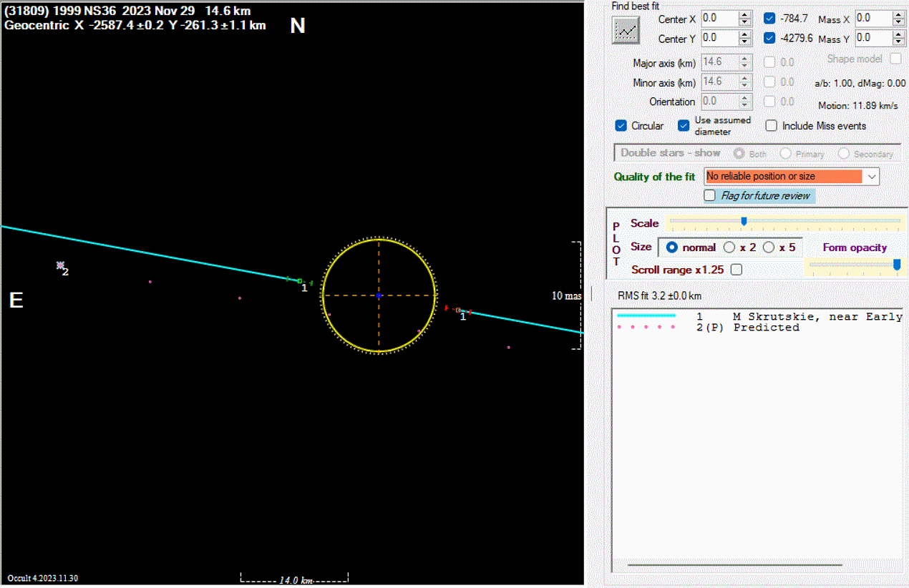Click into the Mass X field
Viewport: 909px width, 588px height.
874,18
